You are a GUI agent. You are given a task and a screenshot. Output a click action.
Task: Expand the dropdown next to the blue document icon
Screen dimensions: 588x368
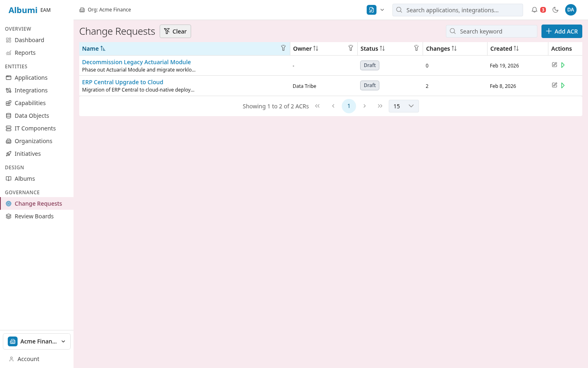click(382, 10)
